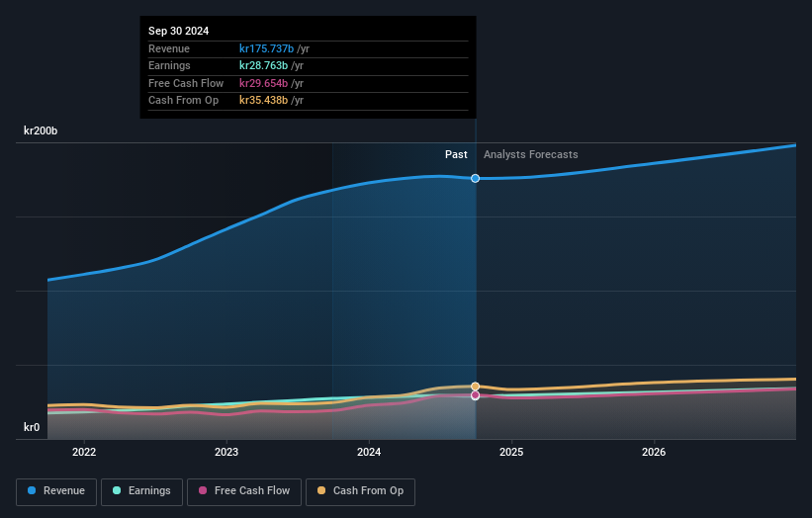This screenshot has height=518, width=812.
Task: Click the Revenue row label in tooltip
Action: click(169, 48)
